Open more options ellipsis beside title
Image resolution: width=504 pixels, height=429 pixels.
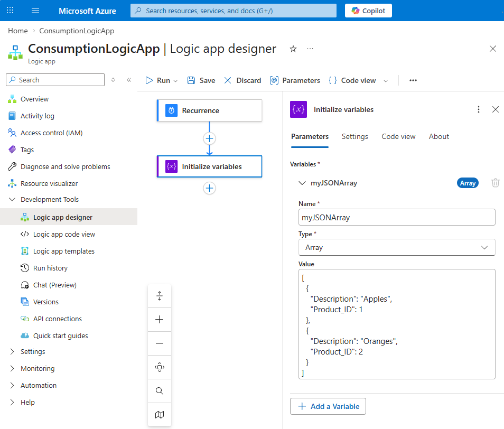click(310, 49)
